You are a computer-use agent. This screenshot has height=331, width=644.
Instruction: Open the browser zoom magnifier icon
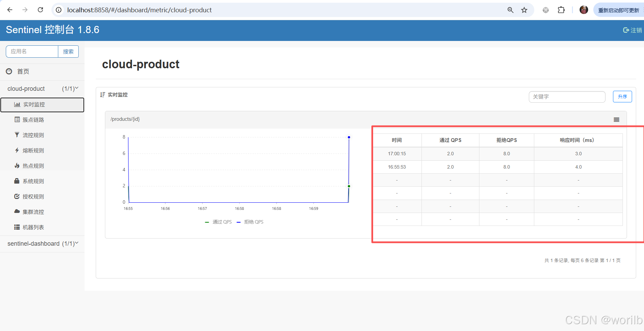[x=510, y=10]
